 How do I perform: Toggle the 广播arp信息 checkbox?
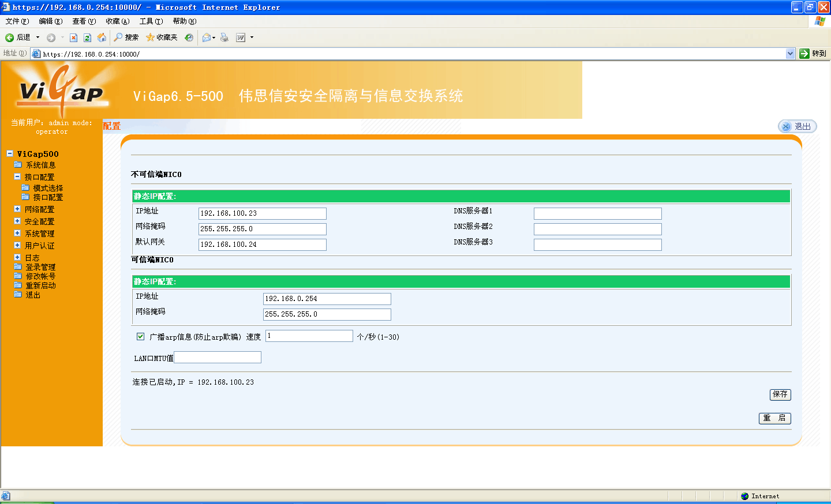click(x=140, y=336)
